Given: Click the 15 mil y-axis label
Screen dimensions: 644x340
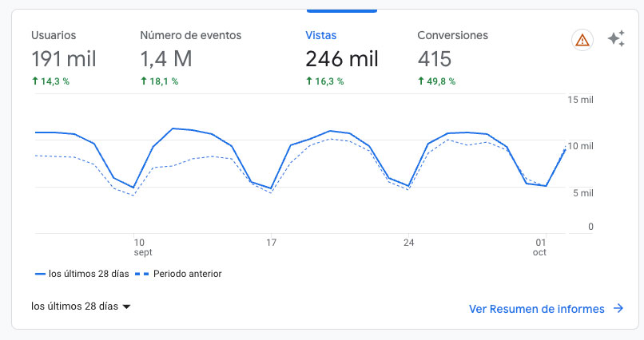Looking at the screenshot, I should tap(580, 99).
